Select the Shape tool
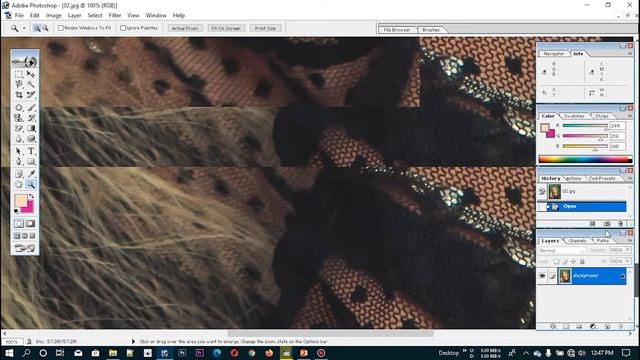 click(x=31, y=162)
